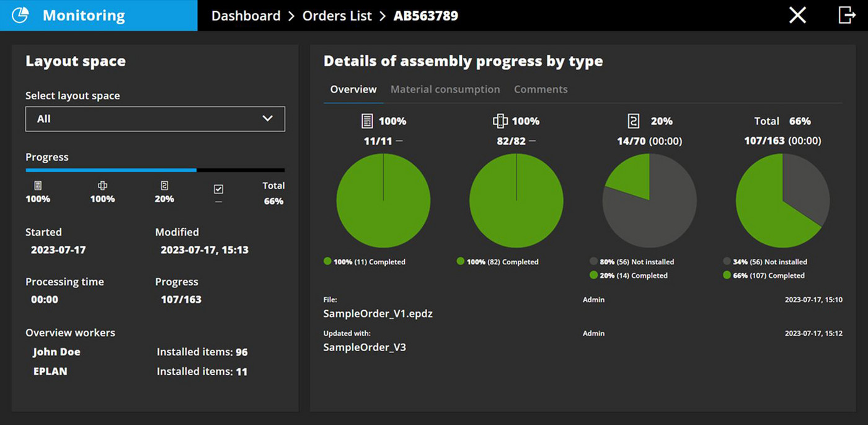Select the wiring progress icon showing 20%
The height and width of the screenshot is (425, 868).
pyautogui.click(x=164, y=186)
